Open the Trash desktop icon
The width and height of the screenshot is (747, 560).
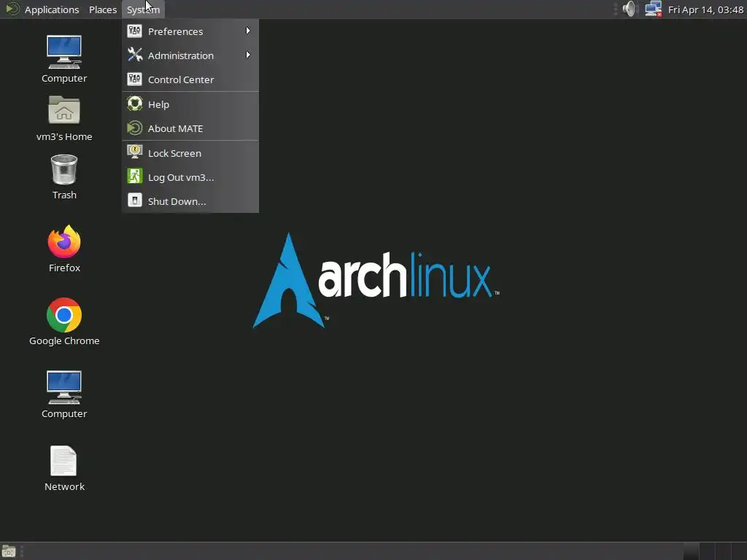pyautogui.click(x=64, y=169)
